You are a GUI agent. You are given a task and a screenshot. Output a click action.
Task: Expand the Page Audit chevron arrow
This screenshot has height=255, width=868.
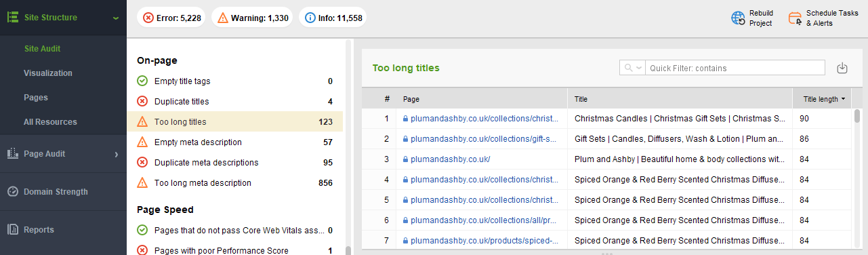tap(116, 155)
